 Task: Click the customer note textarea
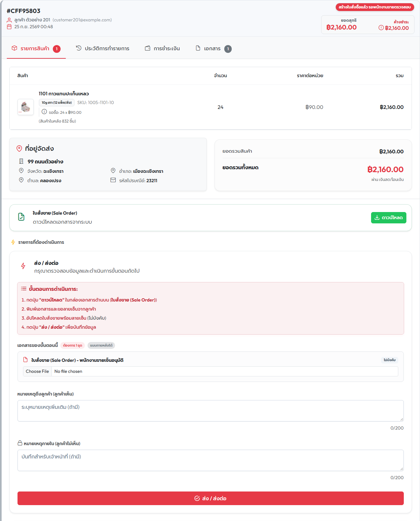211,411
